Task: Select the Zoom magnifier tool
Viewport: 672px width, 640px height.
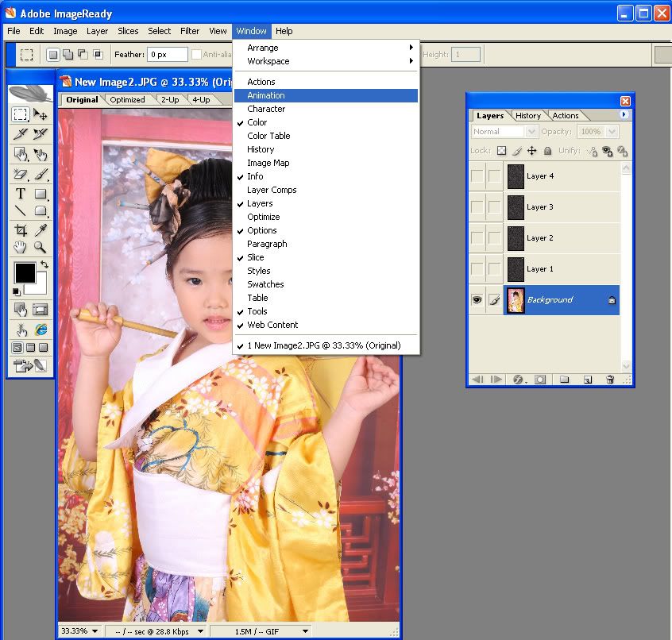Action: 40,248
